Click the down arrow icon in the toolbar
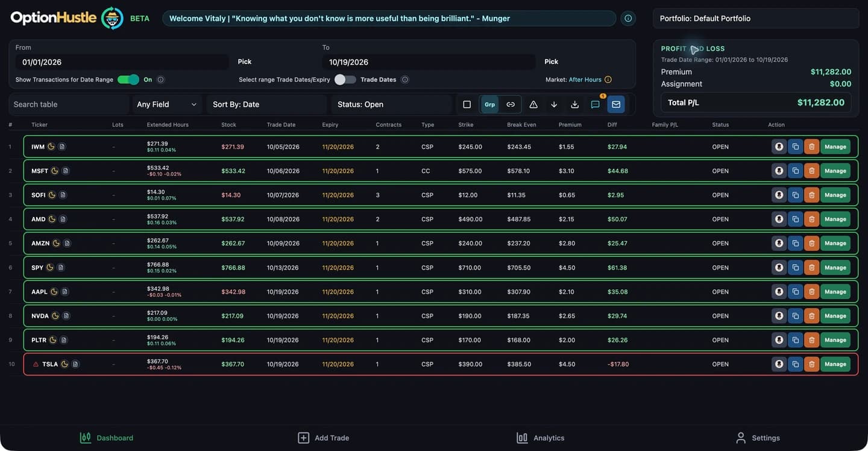 click(554, 104)
